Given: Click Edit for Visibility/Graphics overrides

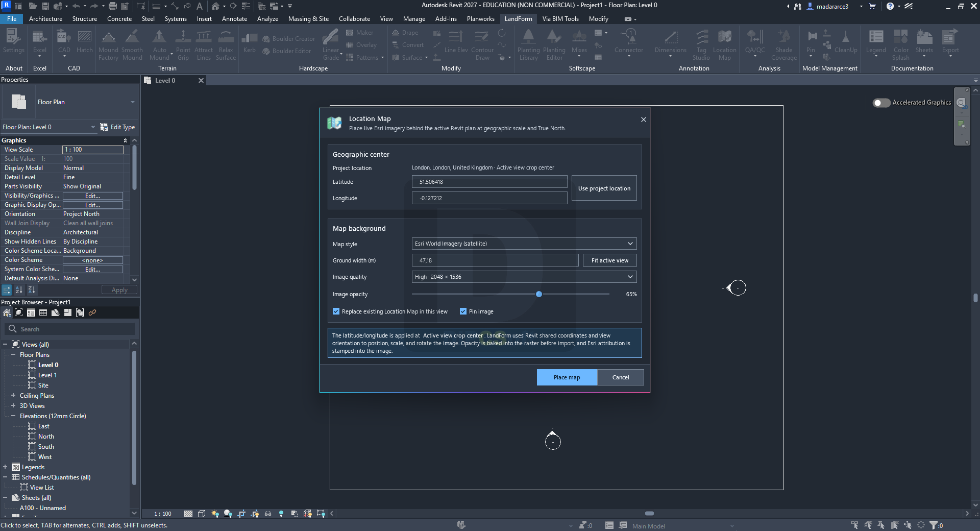Looking at the screenshot, I should tap(92, 196).
